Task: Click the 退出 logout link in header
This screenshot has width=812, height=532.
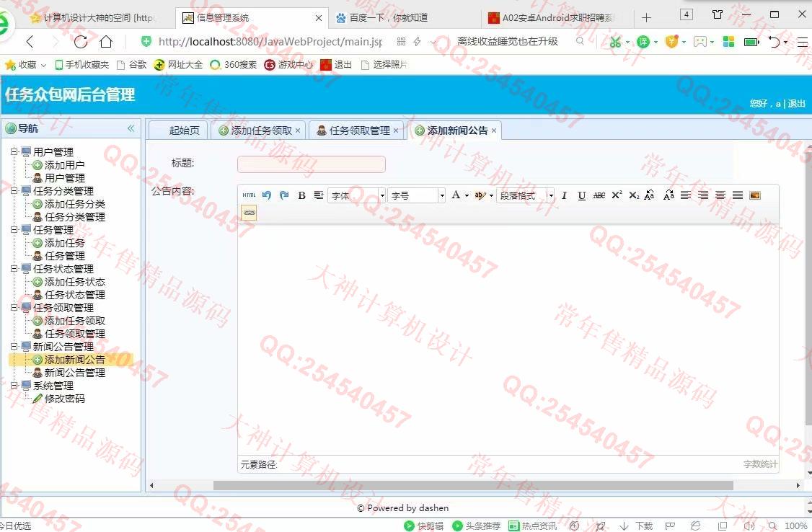Action: (x=796, y=104)
